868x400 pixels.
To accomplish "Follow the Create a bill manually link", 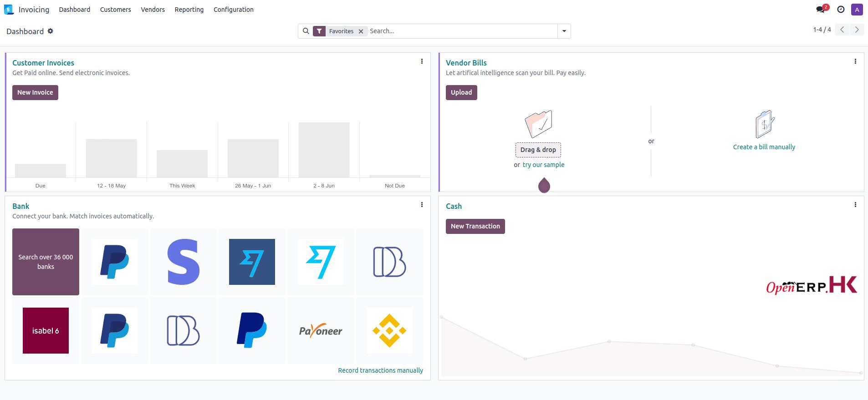I will pos(764,147).
